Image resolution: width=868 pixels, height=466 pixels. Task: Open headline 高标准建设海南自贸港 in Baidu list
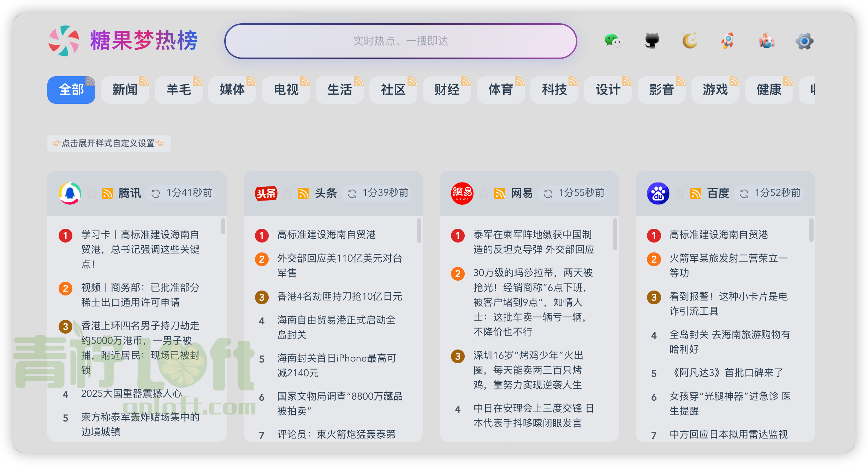coord(719,234)
